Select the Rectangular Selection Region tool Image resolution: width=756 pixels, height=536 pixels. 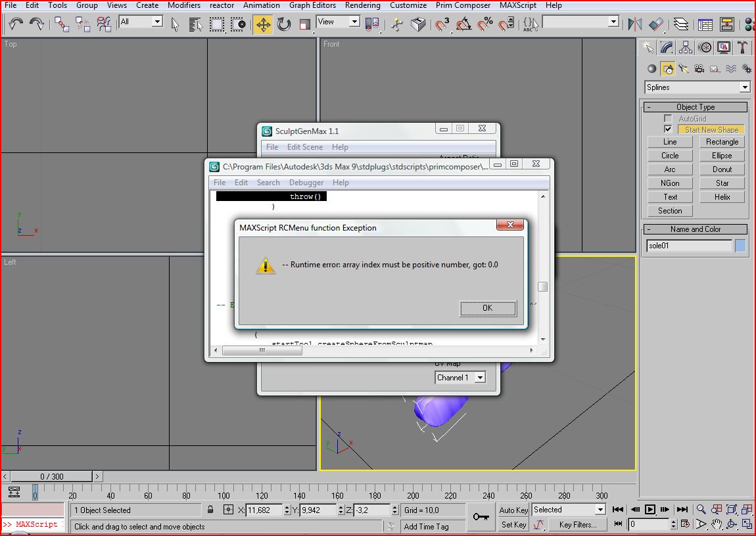click(216, 24)
